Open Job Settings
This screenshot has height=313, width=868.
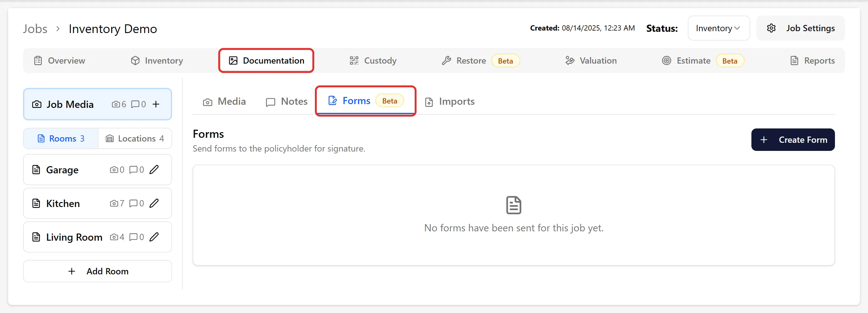click(801, 28)
